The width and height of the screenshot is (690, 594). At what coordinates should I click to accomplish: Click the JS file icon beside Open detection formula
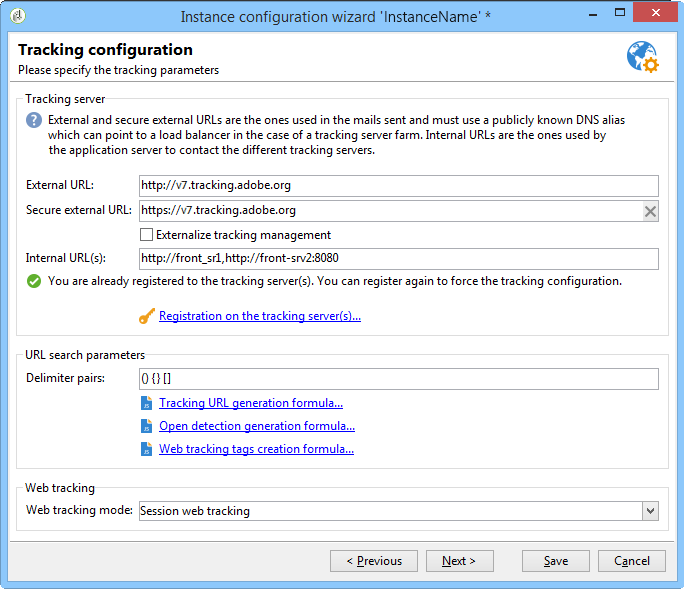point(147,426)
